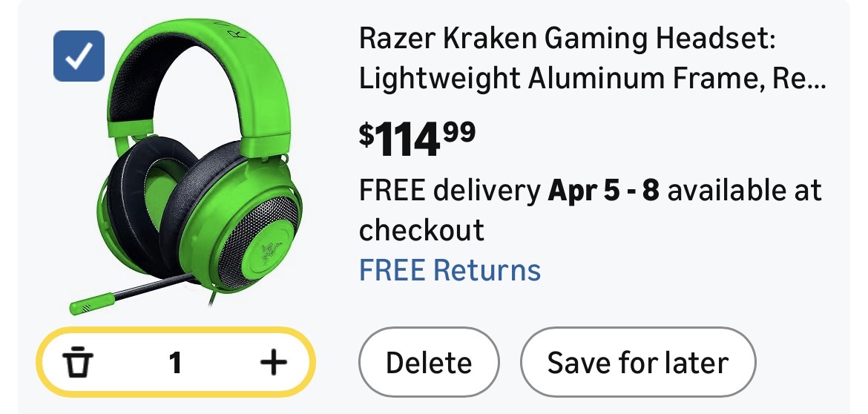Click the trash can icon in quantity stepper
Image resolution: width=868 pixels, height=414 pixels.
click(x=76, y=363)
